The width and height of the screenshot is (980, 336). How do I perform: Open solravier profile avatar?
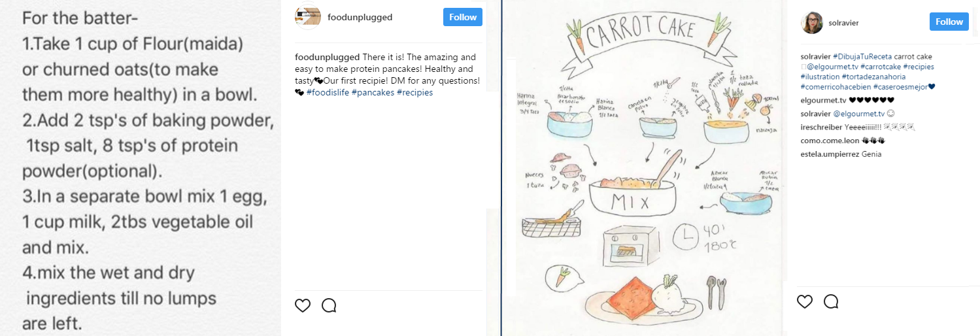(x=811, y=22)
